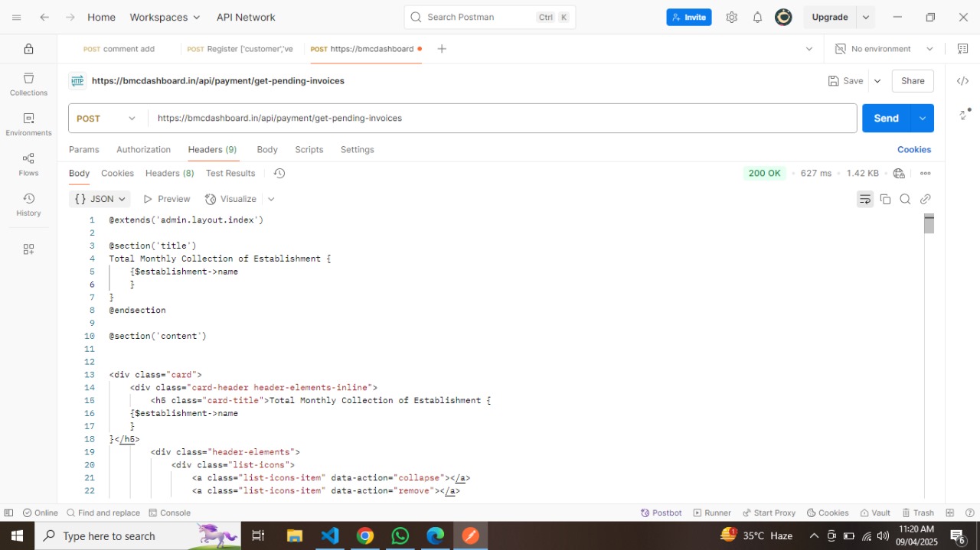This screenshot has width=980, height=550.
Task: Open response Headers (8) tab
Action: pyautogui.click(x=169, y=174)
